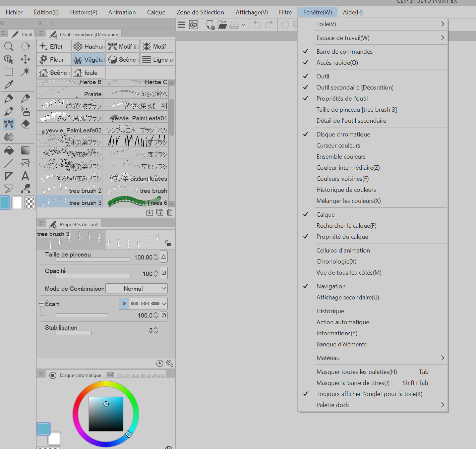Delete the selected sub tool (trash icon)
Image resolution: width=476 pixels, height=449 pixels.
point(170,213)
